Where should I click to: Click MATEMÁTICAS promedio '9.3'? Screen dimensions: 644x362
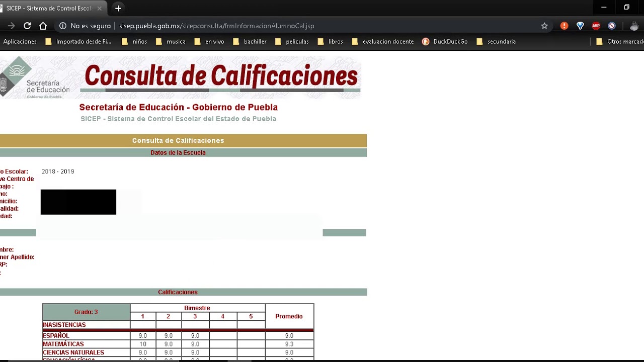289,344
